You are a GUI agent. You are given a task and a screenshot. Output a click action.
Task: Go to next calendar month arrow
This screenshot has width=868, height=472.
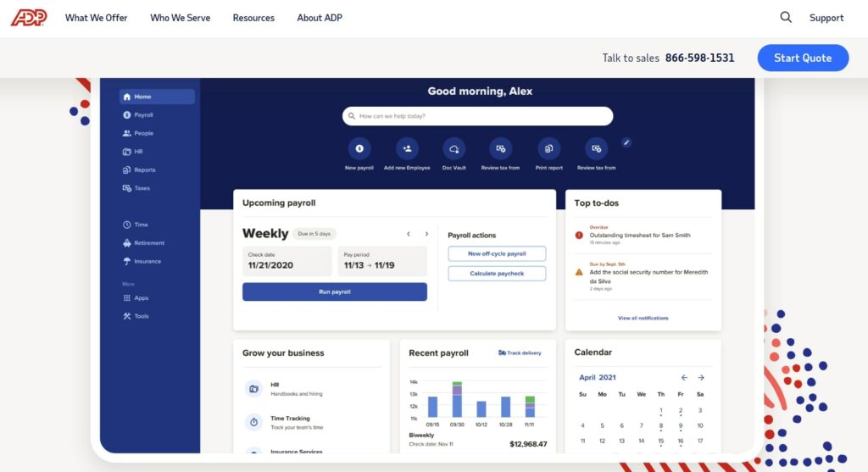[701, 377]
